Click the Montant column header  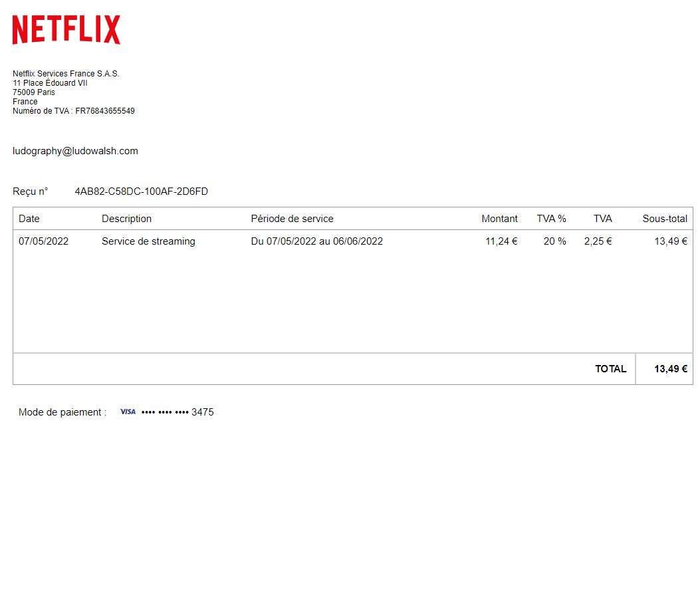[x=499, y=219]
